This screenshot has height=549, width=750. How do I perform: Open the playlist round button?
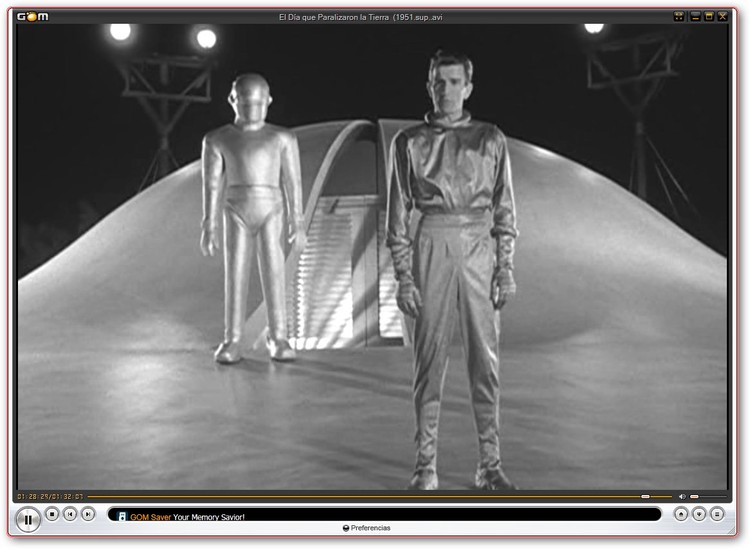point(717,514)
